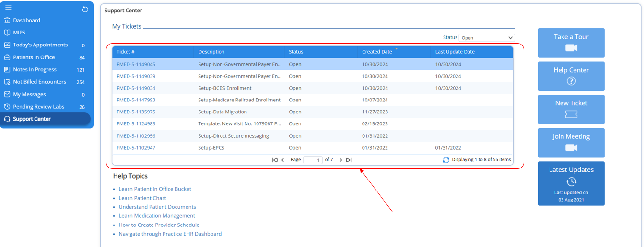Click the page number input field
644x247 pixels.
[x=313, y=160]
